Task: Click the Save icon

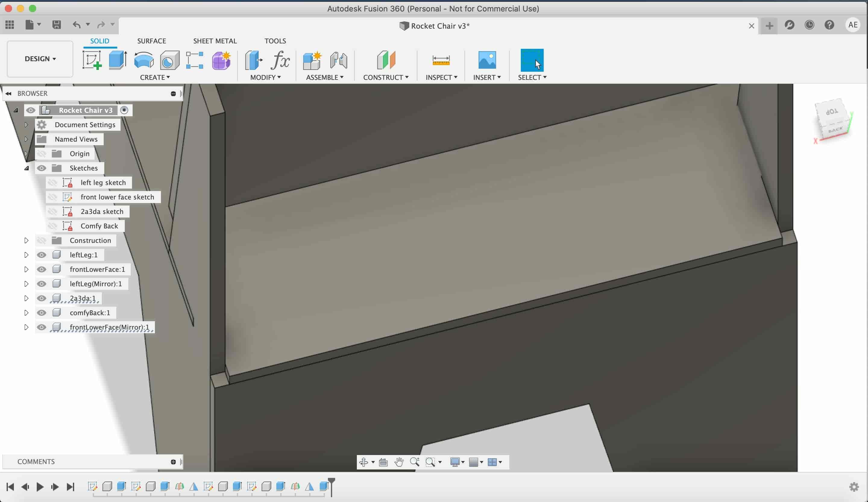Action: tap(56, 24)
